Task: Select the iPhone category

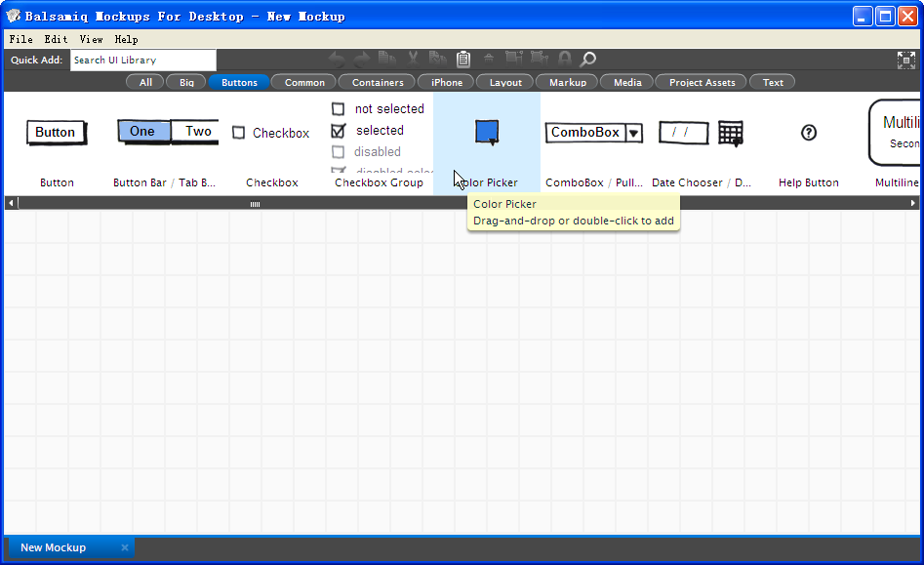Action: click(x=447, y=82)
